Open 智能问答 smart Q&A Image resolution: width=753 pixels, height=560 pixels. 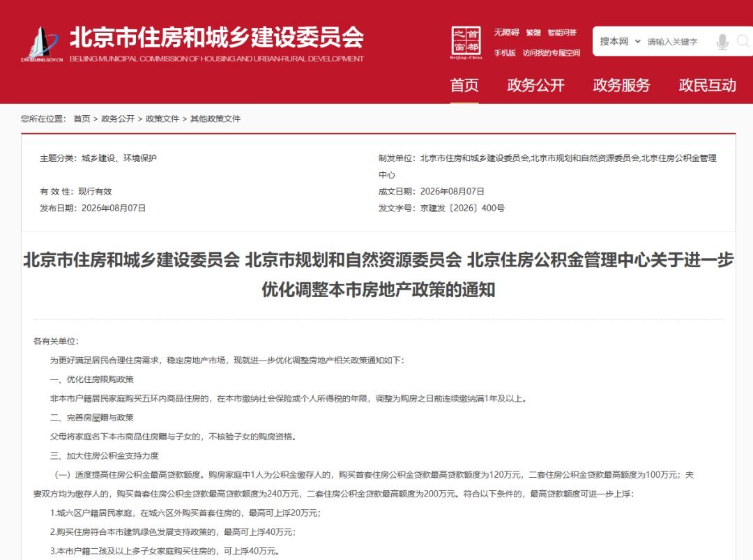562,32
